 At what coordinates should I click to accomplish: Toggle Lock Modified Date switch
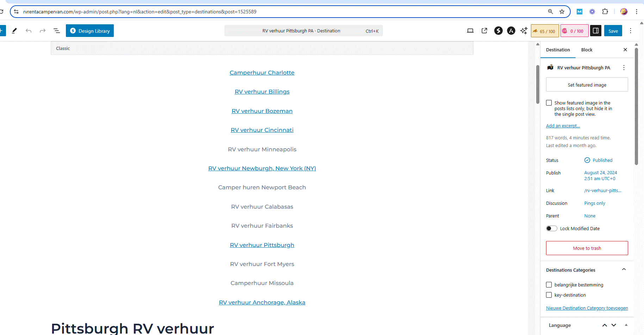pyautogui.click(x=552, y=228)
